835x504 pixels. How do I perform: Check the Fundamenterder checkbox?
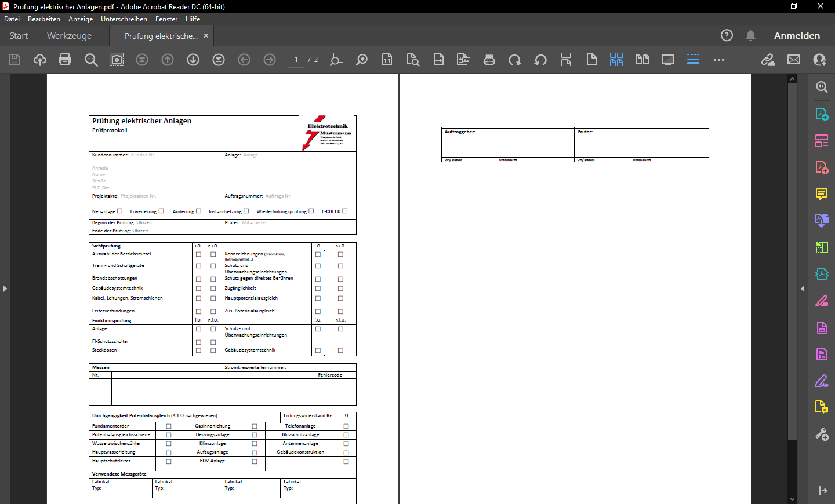169,426
